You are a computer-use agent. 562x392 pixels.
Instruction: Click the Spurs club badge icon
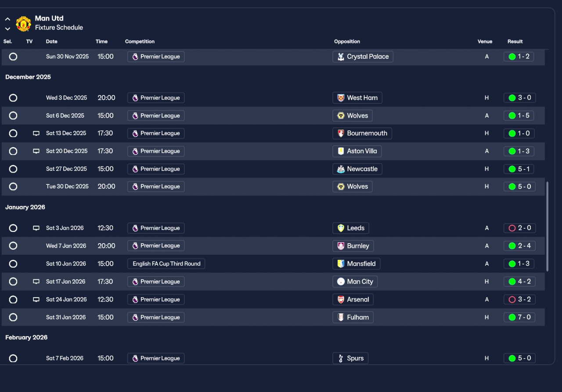point(341,359)
